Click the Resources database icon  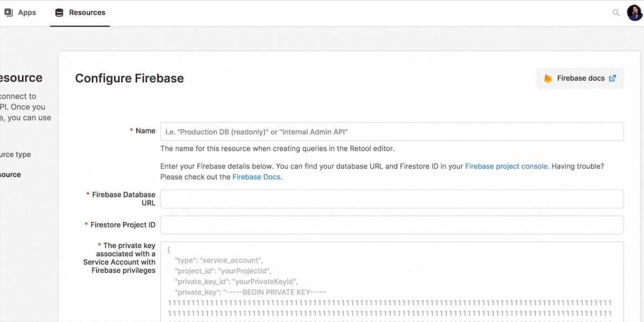pos(60,12)
